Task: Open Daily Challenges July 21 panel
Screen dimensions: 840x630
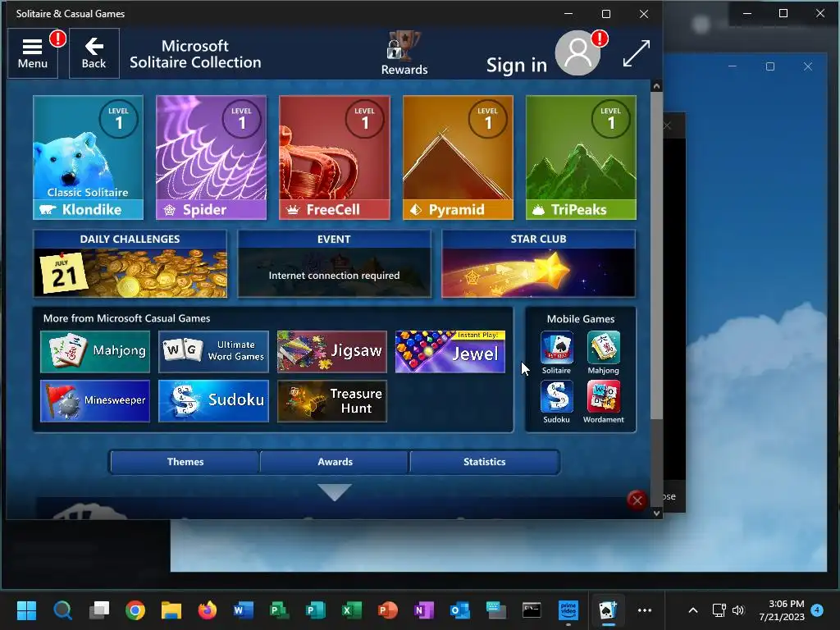Action: coord(130,263)
